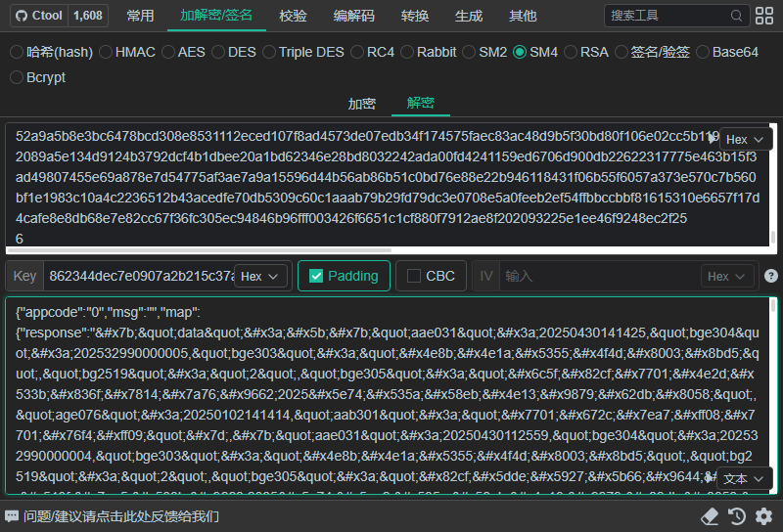Screen dimensions: 783x532
Task: Select the SM4 radio button
Action: (x=520, y=52)
